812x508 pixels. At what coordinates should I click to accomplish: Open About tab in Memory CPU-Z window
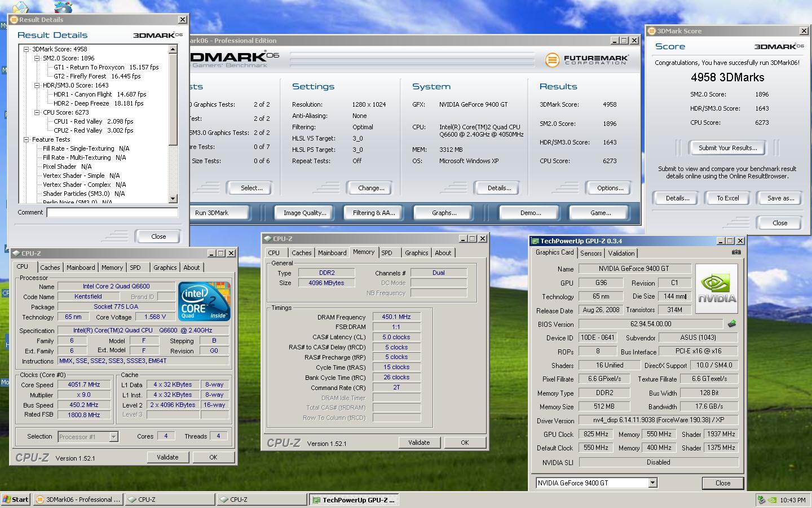[x=443, y=253]
